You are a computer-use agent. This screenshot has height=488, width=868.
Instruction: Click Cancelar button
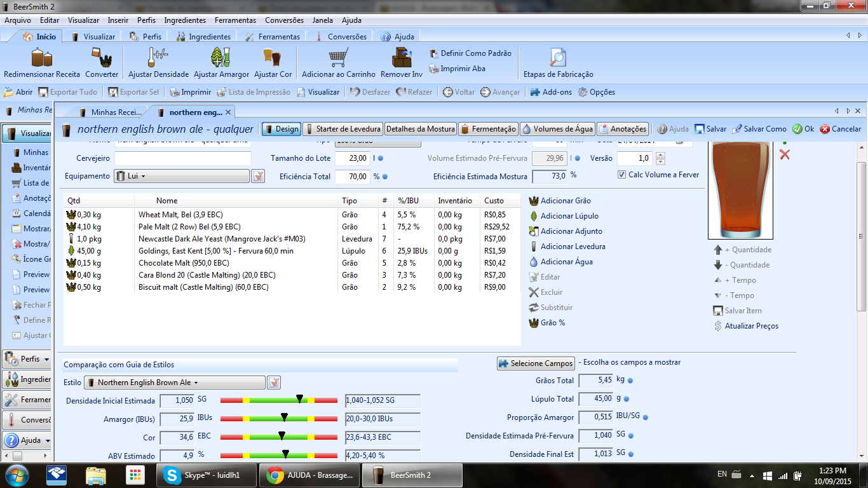tap(840, 129)
